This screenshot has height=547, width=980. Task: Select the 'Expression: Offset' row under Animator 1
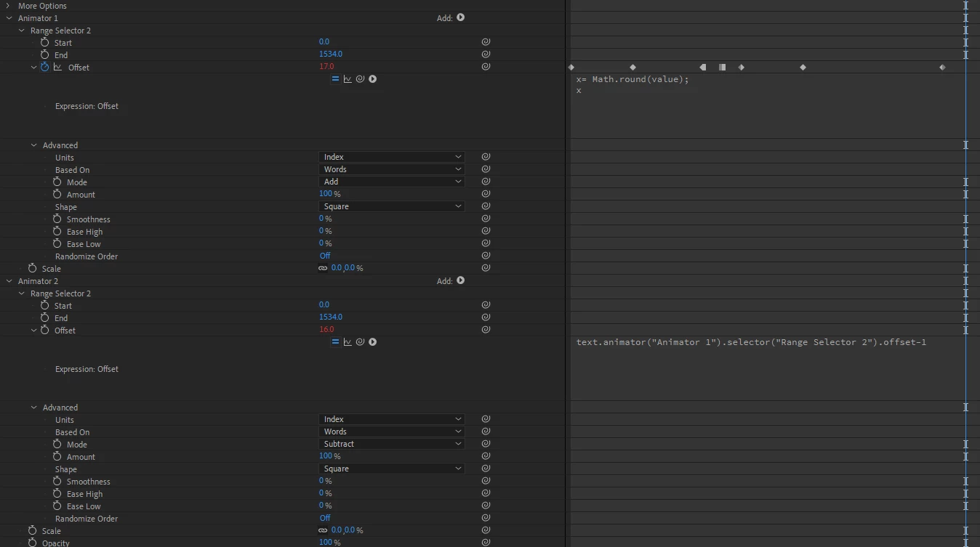coord(87,106)
